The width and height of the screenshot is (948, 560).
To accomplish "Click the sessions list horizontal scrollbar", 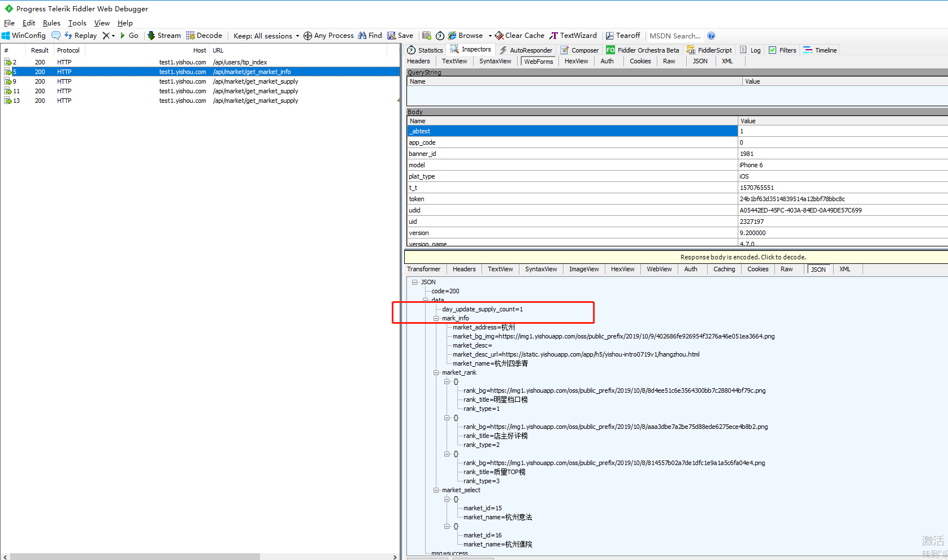I will pos(135,557).
